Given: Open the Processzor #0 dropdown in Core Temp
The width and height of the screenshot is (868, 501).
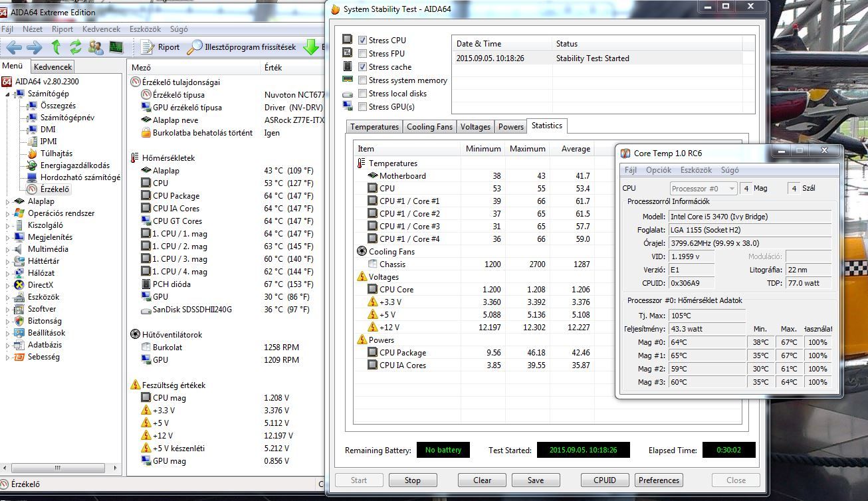Looking at the screenshot, I should point(703,189).
